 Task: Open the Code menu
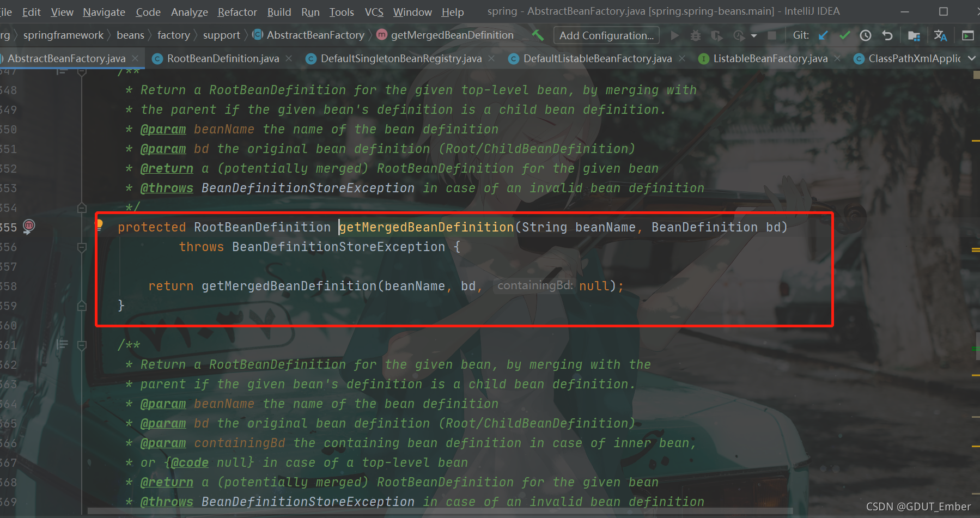[148, 12]
